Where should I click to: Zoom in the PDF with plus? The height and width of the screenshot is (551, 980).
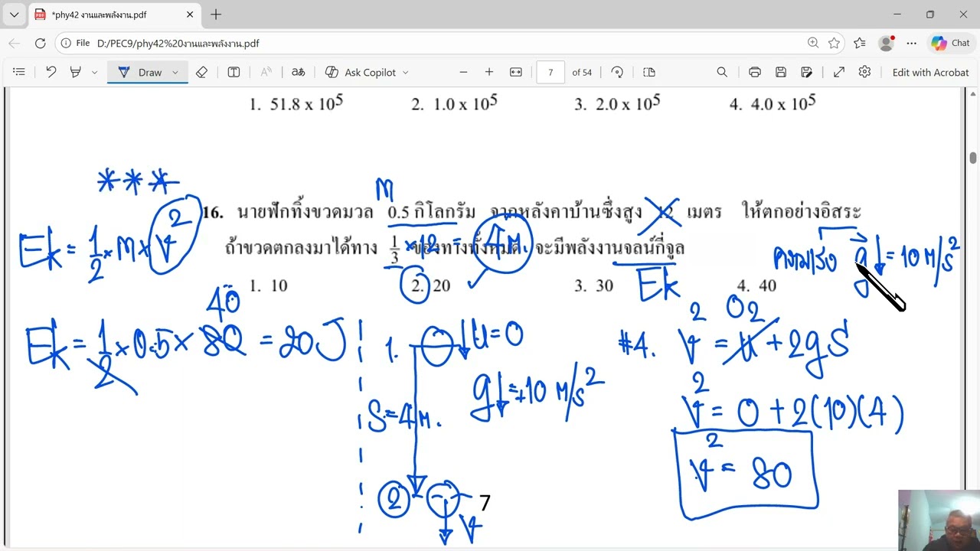[x=489, y=72]
